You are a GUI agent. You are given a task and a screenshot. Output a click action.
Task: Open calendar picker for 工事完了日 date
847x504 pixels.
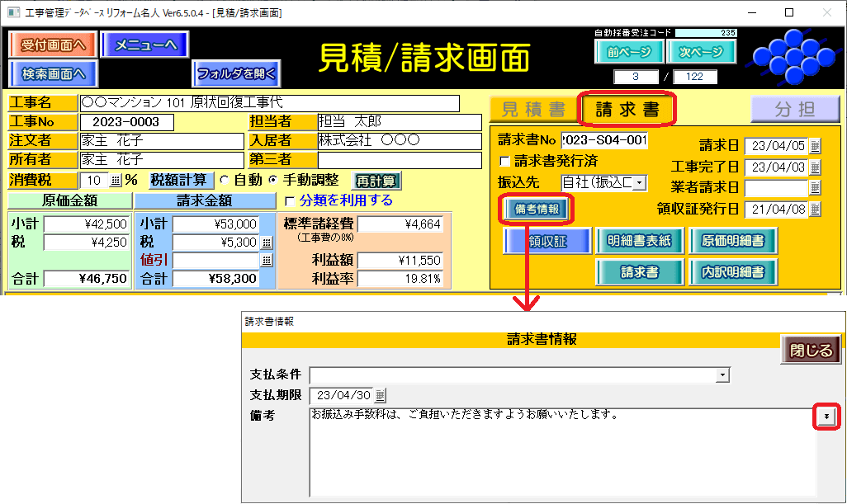[815, 167]
